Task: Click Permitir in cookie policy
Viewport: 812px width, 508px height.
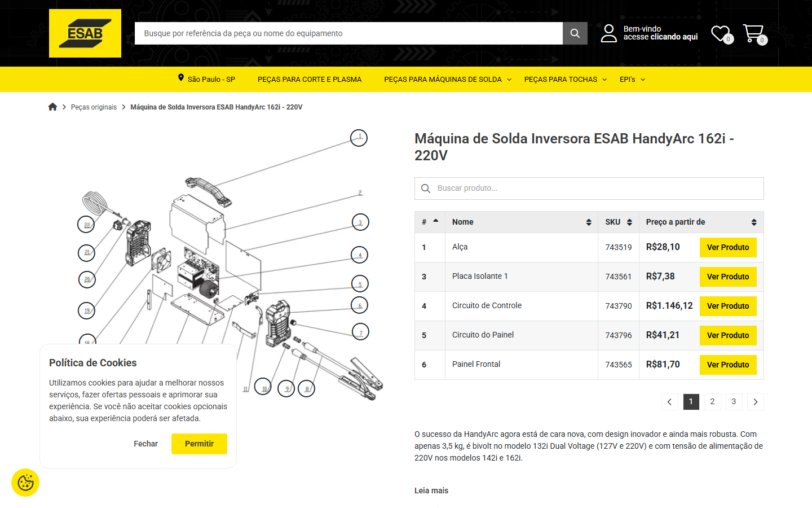Action: (199, 444)
